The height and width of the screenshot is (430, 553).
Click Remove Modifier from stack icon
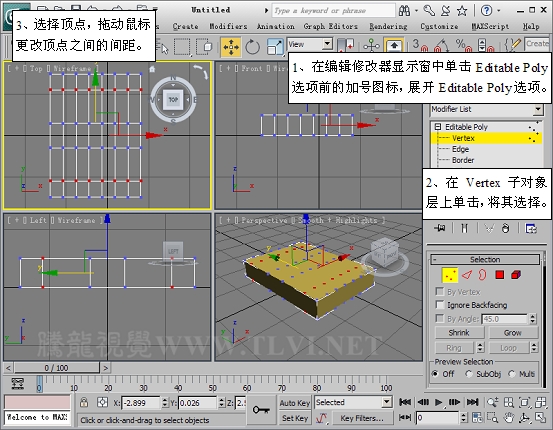505,228
